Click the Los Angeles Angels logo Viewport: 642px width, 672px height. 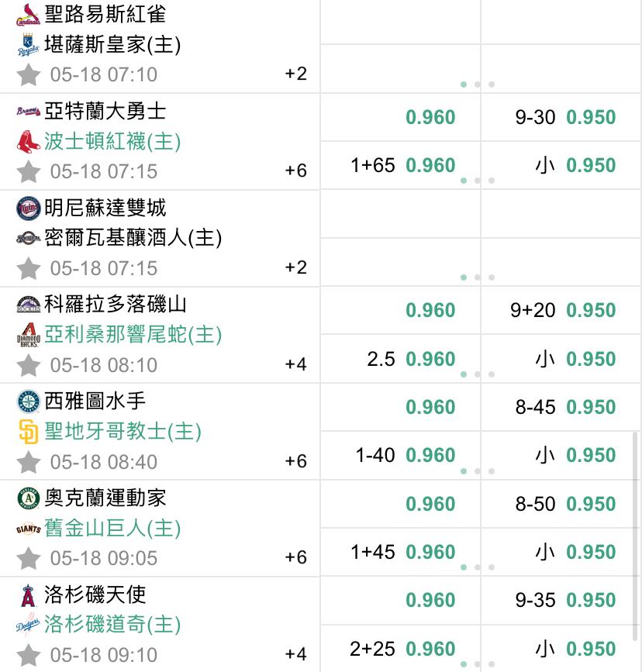(x=29, y=595)
